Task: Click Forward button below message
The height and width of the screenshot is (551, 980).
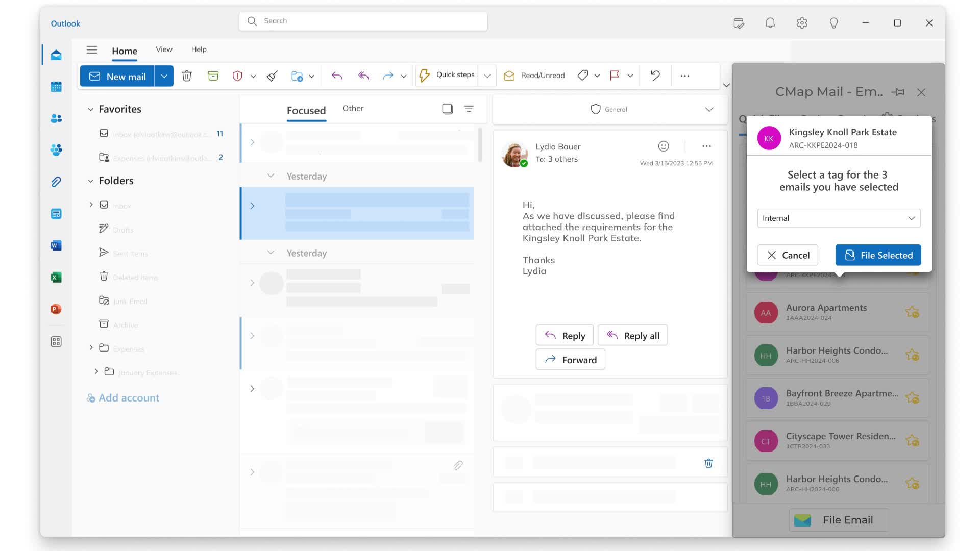Action: point(570,360)
